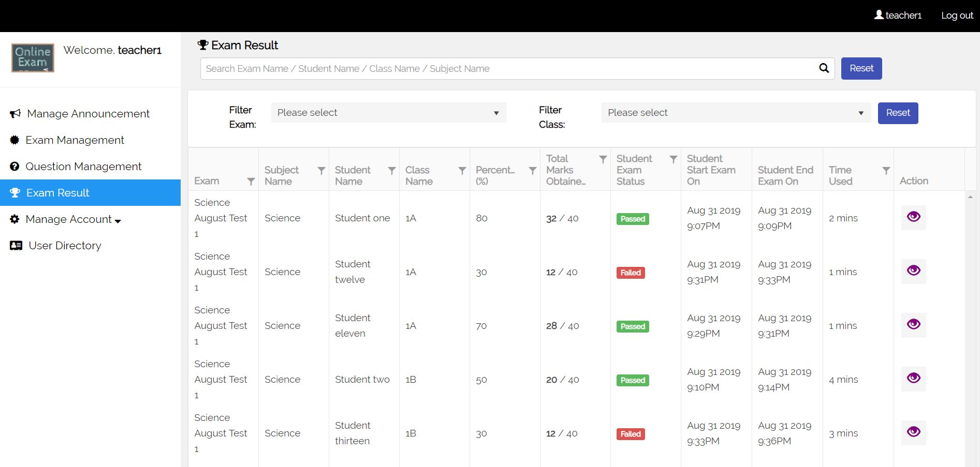Open Total Marks Obtained filter icon
The height and width of the screenshot is (467, 980).
point(603,159)
